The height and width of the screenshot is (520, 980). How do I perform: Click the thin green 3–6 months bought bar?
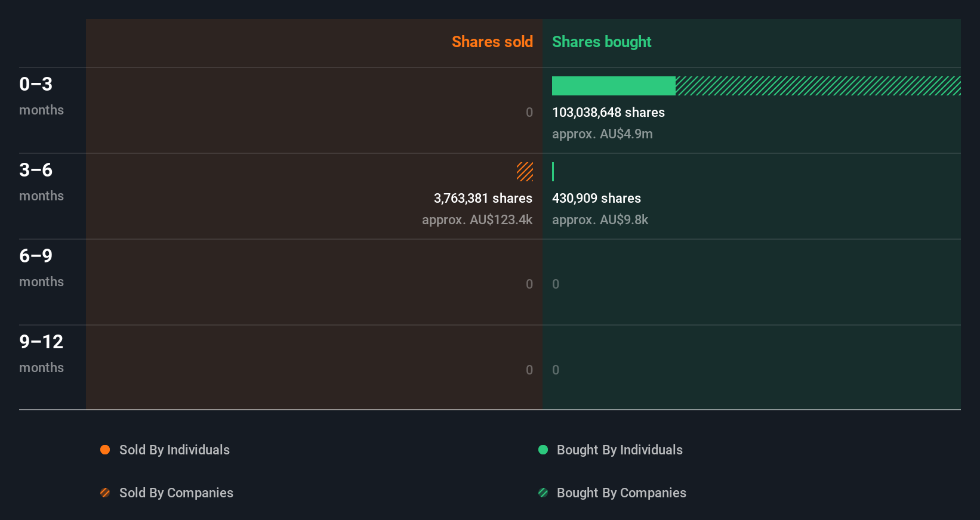point(553,172)
